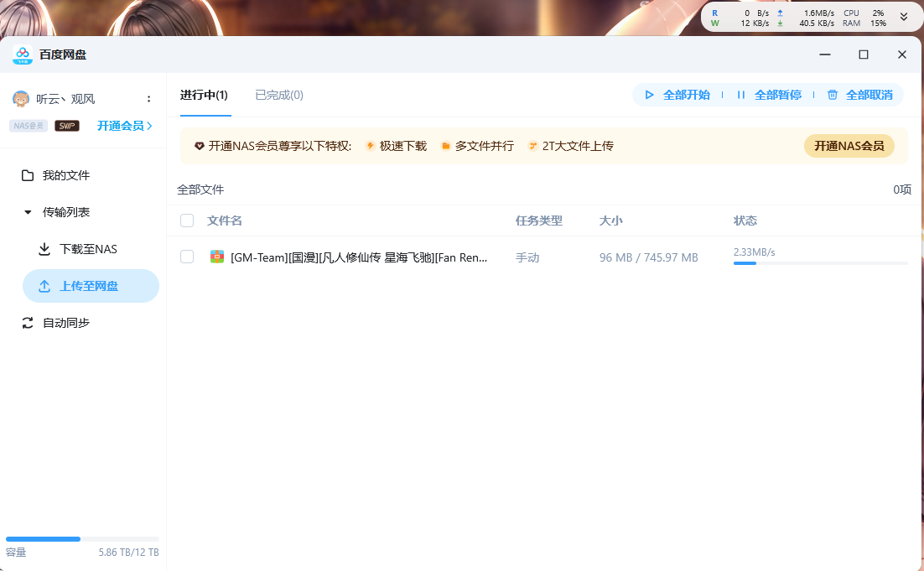Click the sync arrows icon beside 自动同步
The width and height of the screenshot is (924, 571).
pyautogui.click(x=28, y=323)
